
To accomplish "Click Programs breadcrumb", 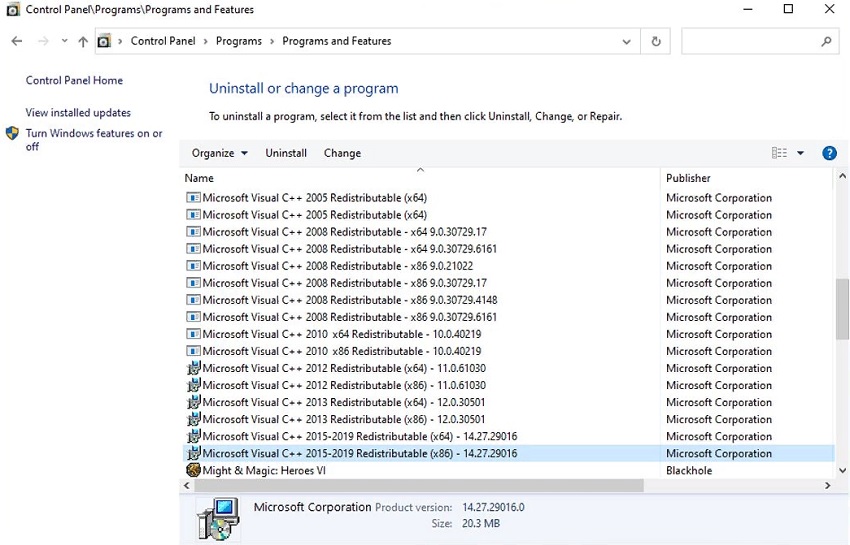I will (239, 41).
